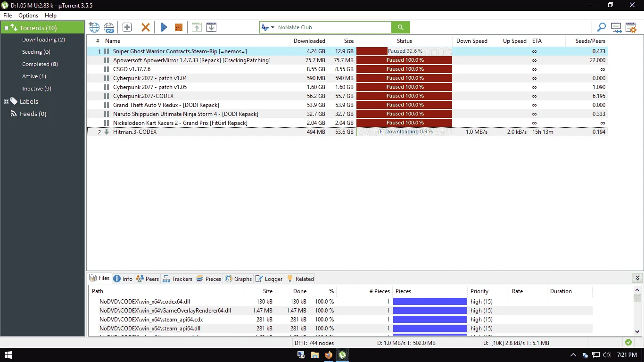Select the Apowersoft ApowerMirror torrent row
The width and height of the screenshot is (644, 362).
(x=347, y=60)
